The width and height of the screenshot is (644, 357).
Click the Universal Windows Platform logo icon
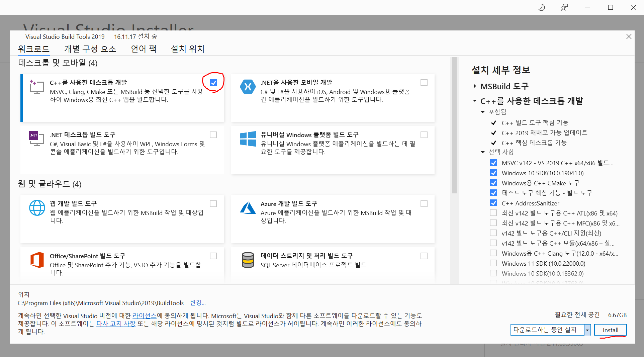coord(248,139)
